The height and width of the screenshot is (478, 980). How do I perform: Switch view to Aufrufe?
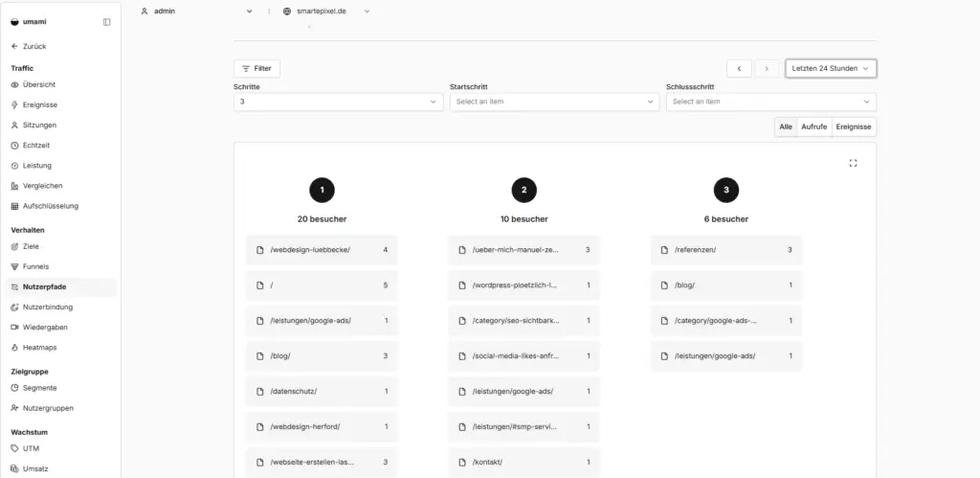(813, 127)
